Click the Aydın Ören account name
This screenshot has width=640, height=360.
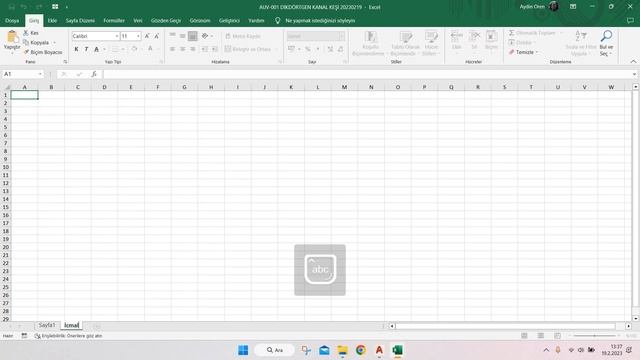tap(532, 7)
